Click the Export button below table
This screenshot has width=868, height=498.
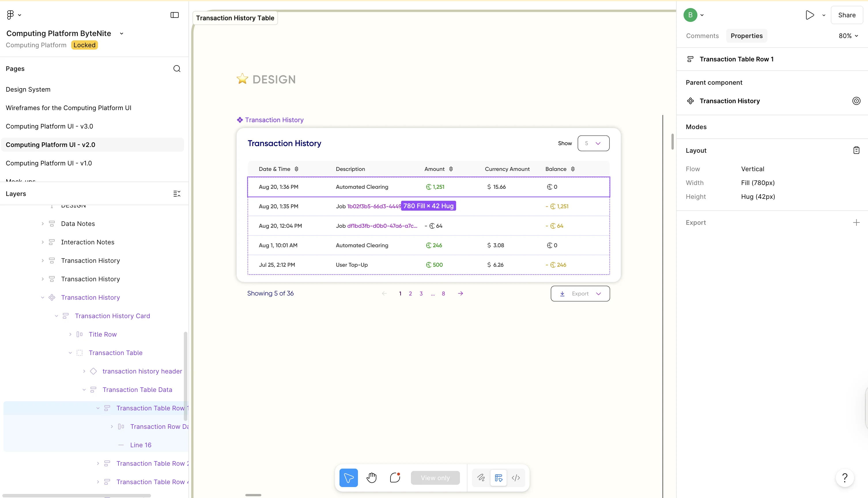tap(580, 294)
